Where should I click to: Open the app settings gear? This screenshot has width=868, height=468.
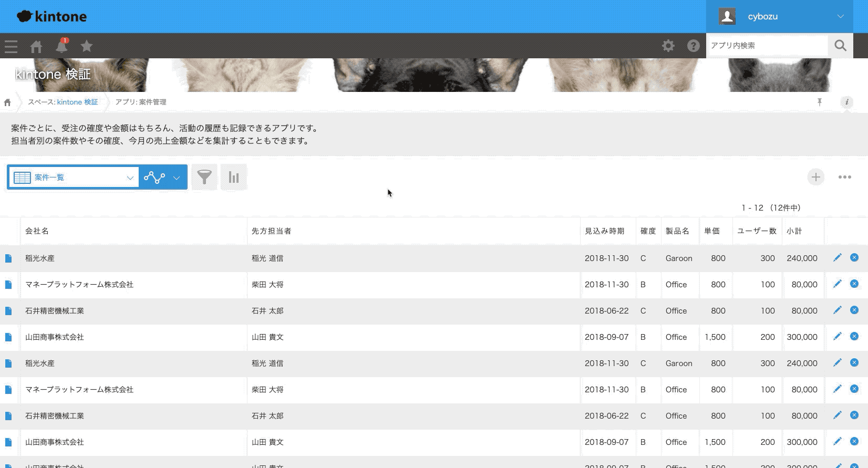point(668,46)
